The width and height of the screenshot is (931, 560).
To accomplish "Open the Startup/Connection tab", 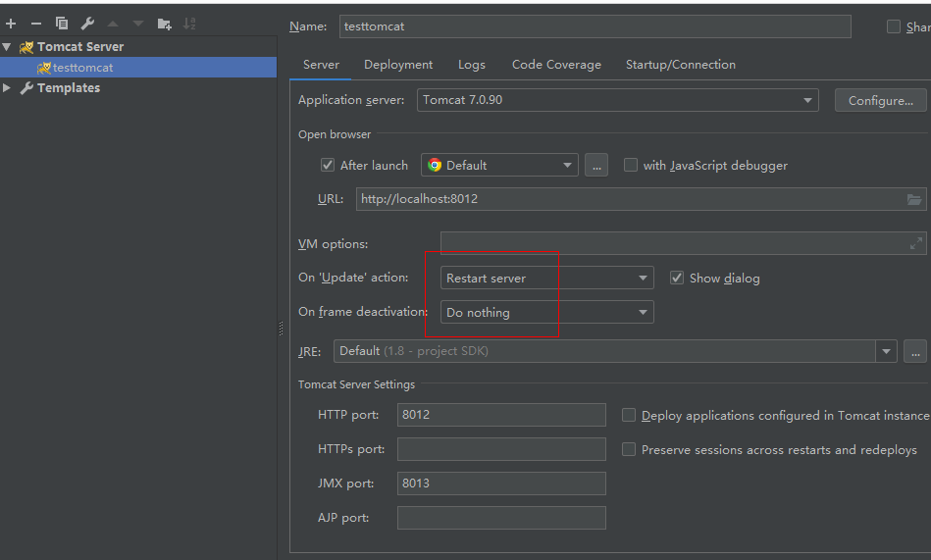I will pos(680,65).
